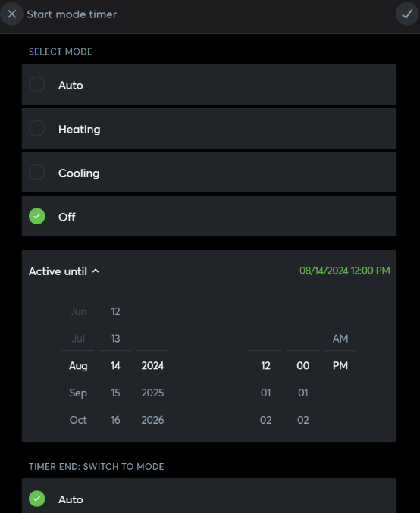Select the Auto mode radio button
This screenshot has width=420, height=513.
(37, 85)
